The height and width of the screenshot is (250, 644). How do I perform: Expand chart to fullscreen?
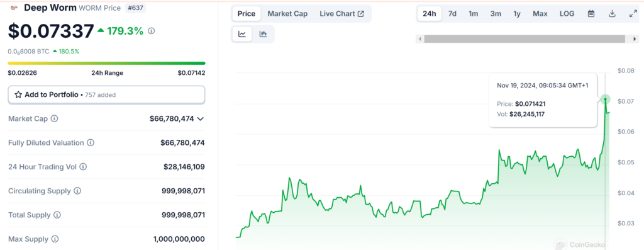click(x=633, y=14)
